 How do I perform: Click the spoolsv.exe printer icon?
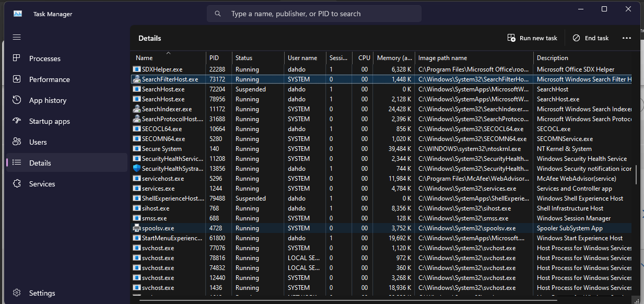click(137, 228)
